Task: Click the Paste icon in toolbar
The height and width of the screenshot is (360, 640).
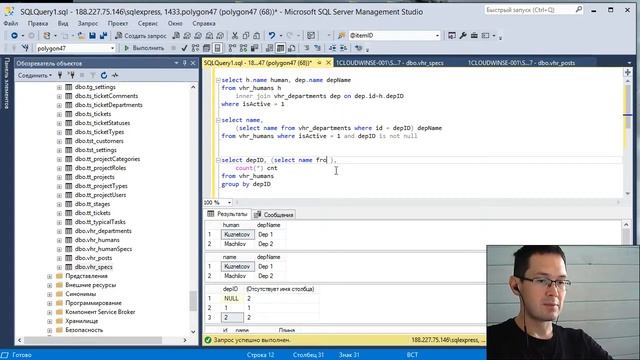Action: pos(257,36)
